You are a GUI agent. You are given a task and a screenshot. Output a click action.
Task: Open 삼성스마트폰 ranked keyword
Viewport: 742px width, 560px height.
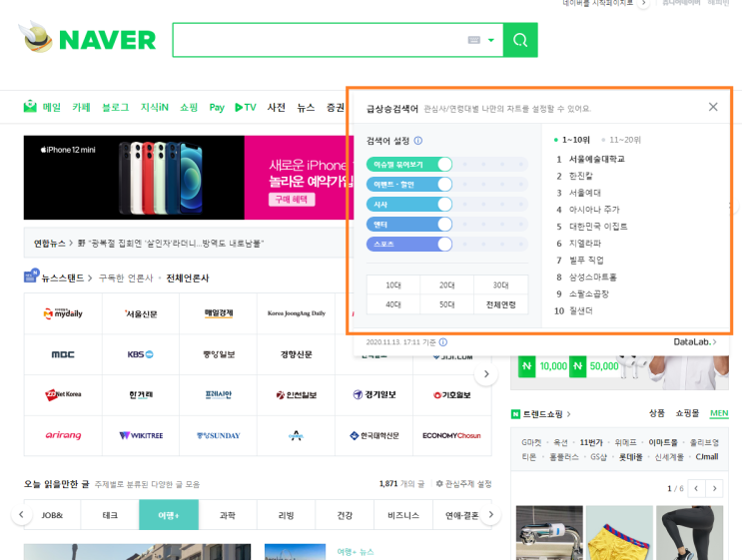coord(592,278)
